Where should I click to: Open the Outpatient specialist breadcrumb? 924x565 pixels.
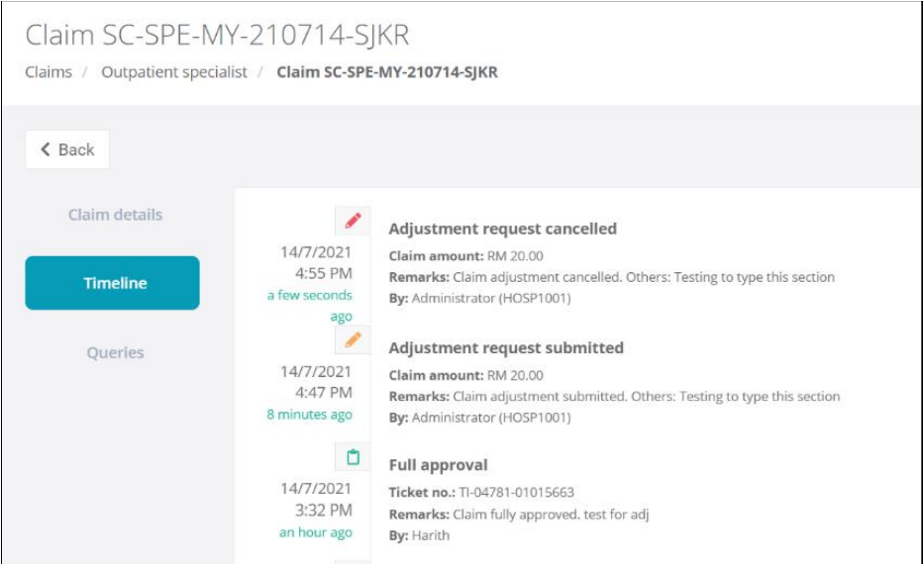[174, 72]
